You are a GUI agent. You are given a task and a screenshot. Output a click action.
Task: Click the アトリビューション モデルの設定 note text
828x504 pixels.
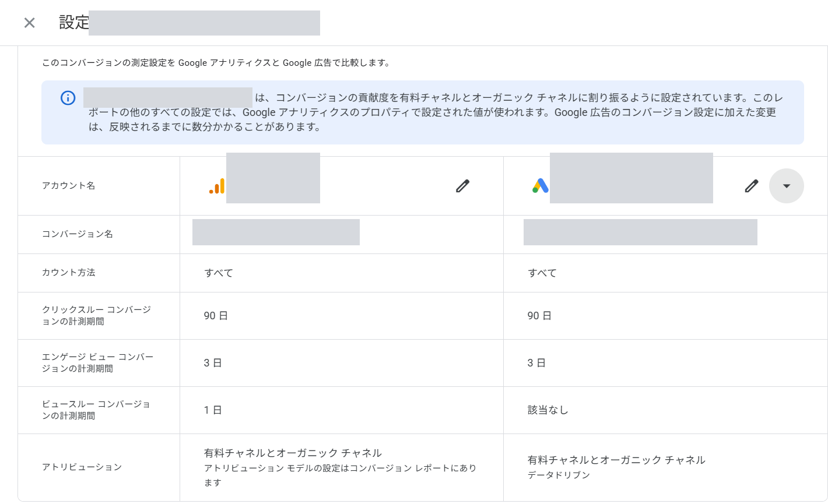341,475
